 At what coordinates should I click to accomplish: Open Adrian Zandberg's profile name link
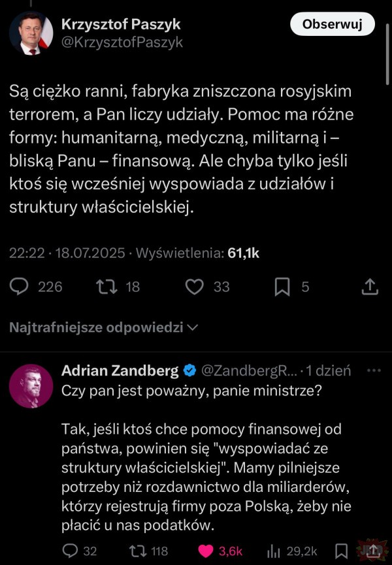(120, 370)
